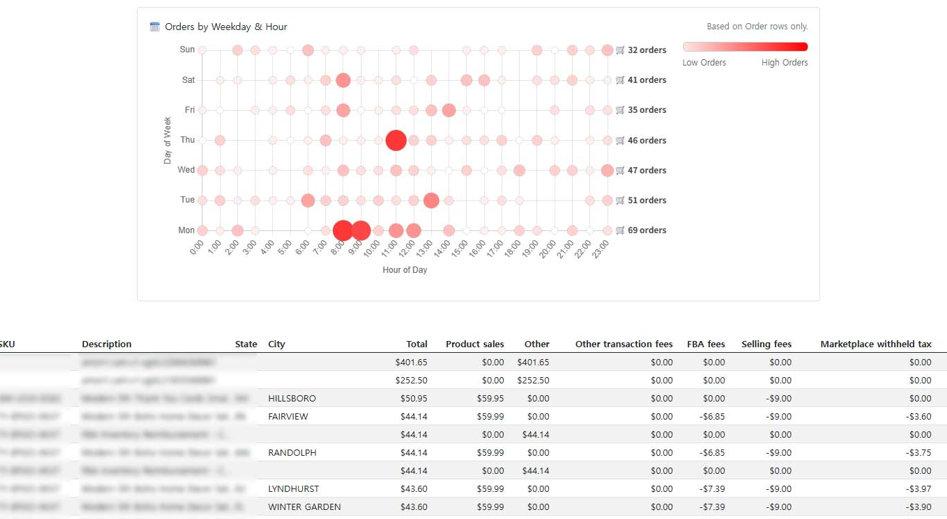
Task: Click the cart icon next to 47 orders
Action: 620,171
